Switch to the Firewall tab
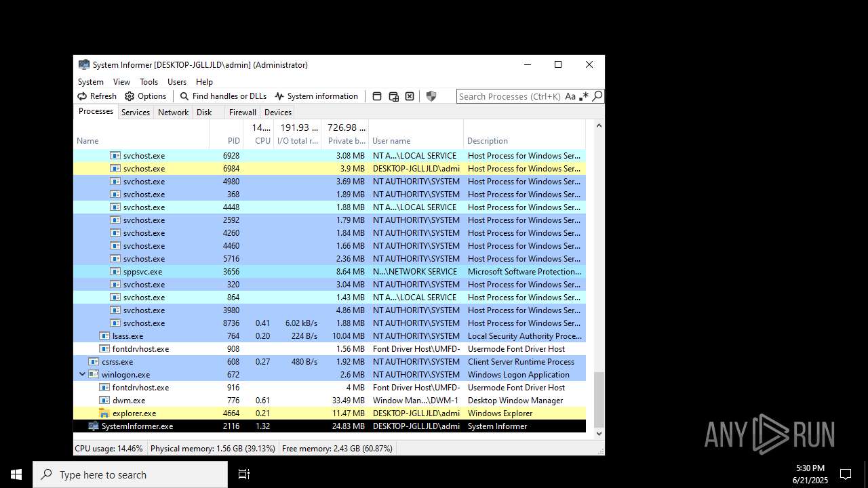Image resolution: width=868 pixels, height=488 pixels. pyautogui.click(x=242, y=113)
